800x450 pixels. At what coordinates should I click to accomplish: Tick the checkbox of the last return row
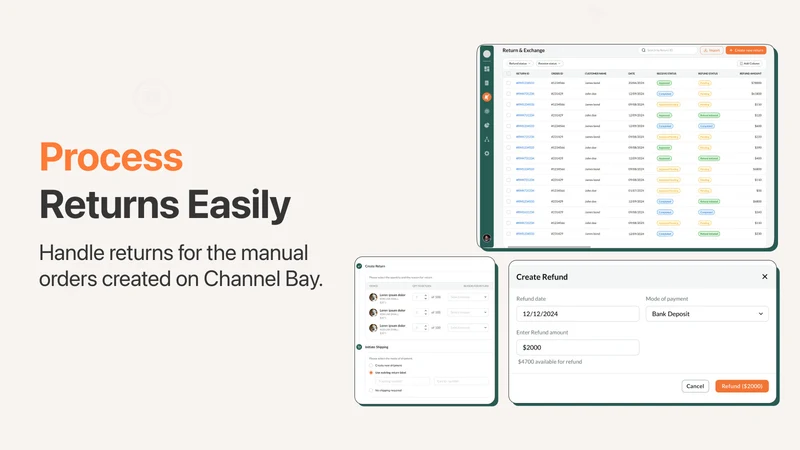(508, 234)
